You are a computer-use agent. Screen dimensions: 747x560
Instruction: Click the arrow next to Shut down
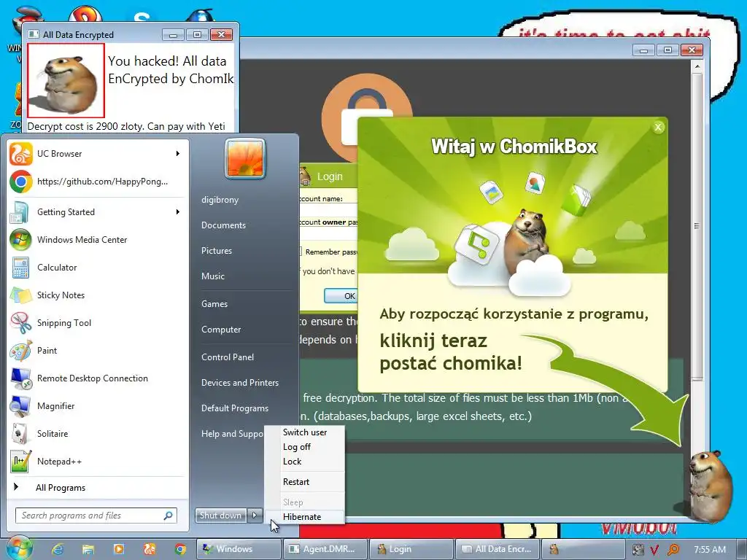[x=255, y=515]
